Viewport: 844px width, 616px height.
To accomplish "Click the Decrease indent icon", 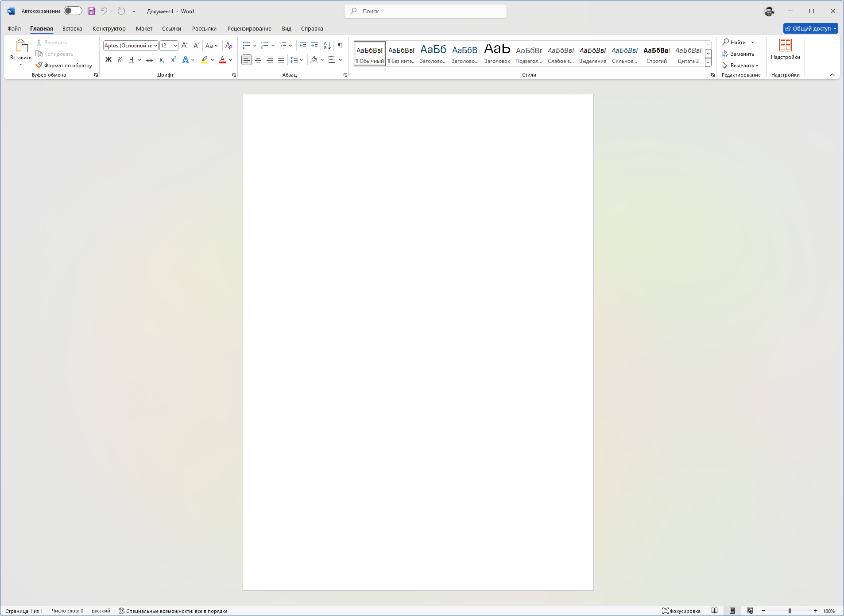I will 303,46.
